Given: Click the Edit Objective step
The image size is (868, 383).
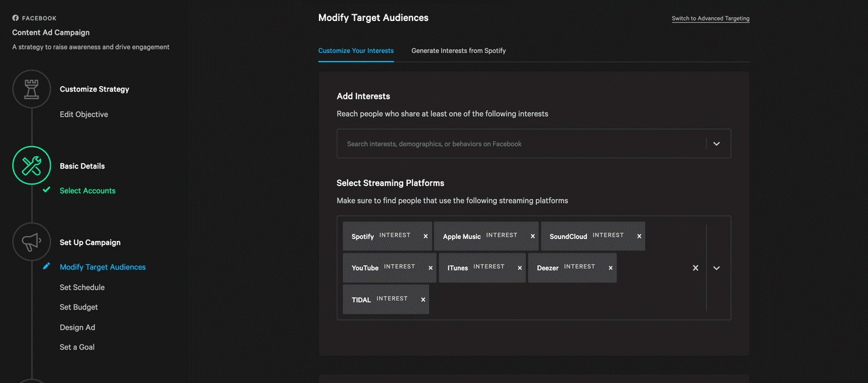Looking at the screenshot, I should 83,114.
